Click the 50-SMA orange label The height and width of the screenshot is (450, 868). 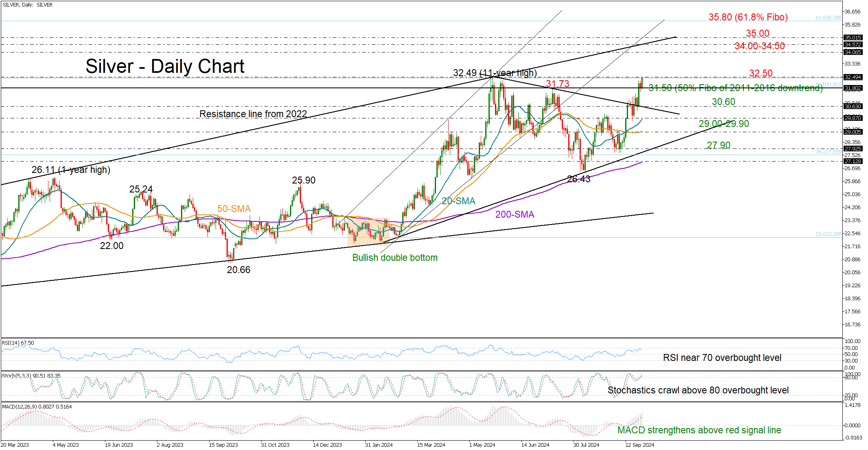pyautogui.click(x=233, y=209)
